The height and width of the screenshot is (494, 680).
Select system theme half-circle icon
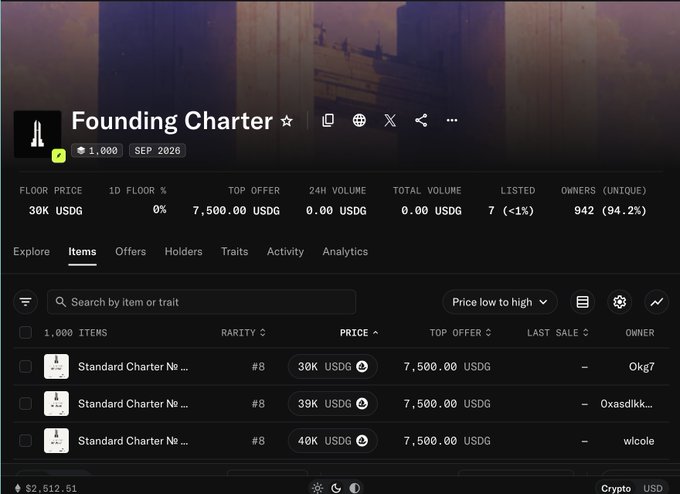coord(354,488)
